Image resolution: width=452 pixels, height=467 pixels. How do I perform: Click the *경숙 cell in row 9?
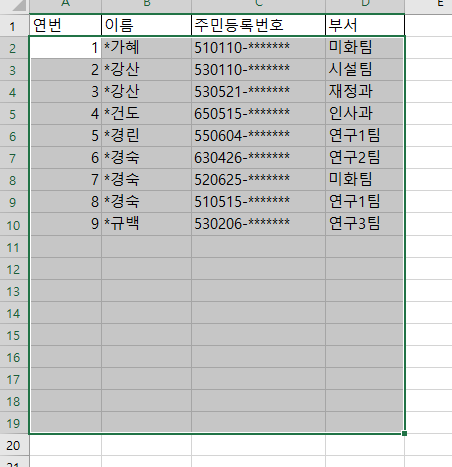coord(147,202)
